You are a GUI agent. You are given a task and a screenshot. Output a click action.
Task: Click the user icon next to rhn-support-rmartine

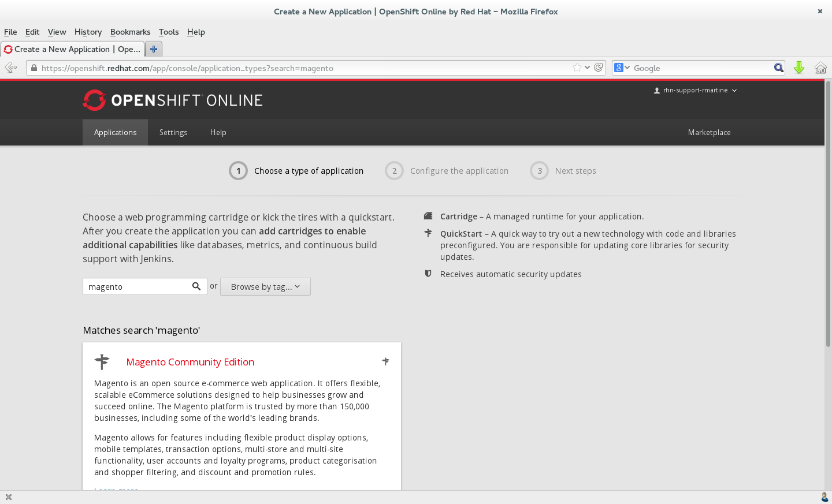[x=657, y=91]
